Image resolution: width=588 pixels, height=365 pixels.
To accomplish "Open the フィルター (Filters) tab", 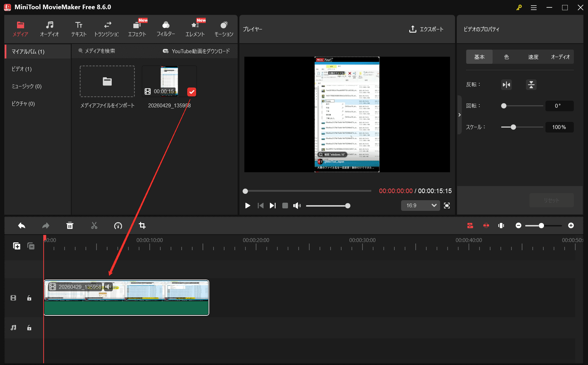I will [x=166, y=29].
